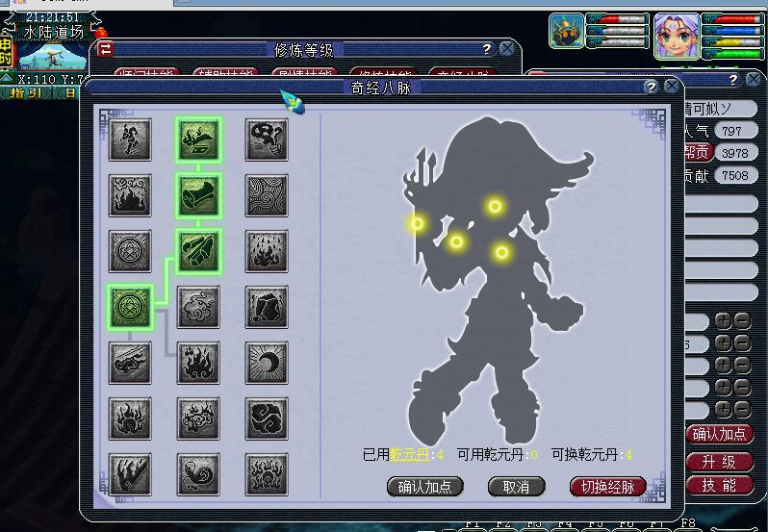Click the 指引 guide button
The image size is (768, 532).
point(26,93)
